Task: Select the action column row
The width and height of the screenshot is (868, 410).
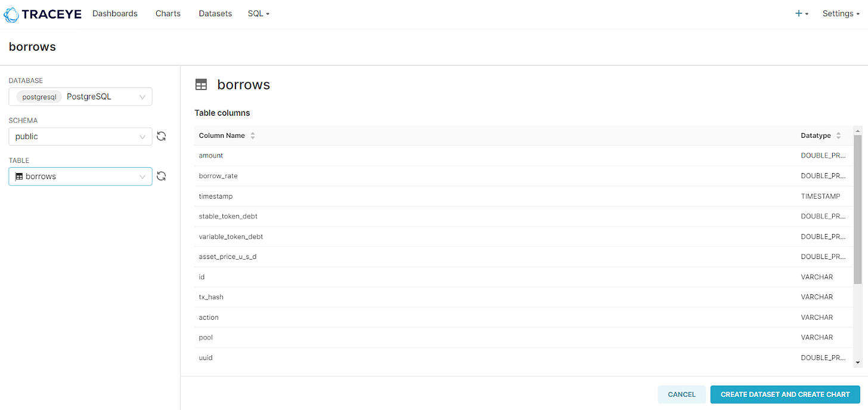Action: point(524,317)
